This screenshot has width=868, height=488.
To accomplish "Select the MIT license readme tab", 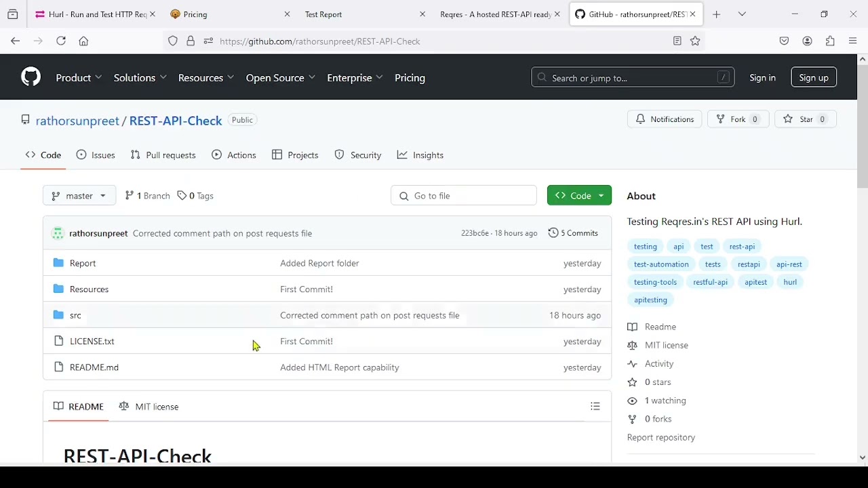I will (x=149, y=407).
